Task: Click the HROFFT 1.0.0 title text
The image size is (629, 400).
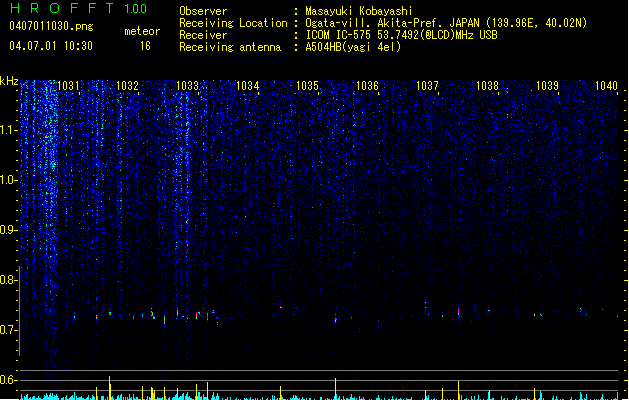Action: pos(79,8)
